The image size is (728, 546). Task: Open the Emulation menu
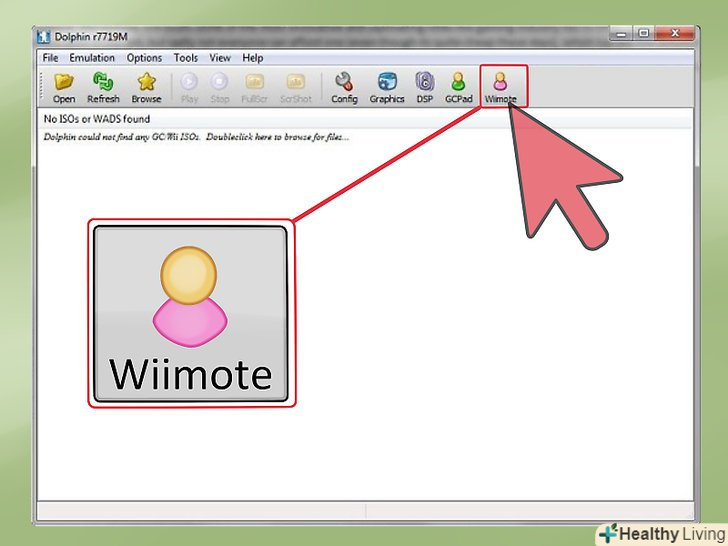click(92, 58)
